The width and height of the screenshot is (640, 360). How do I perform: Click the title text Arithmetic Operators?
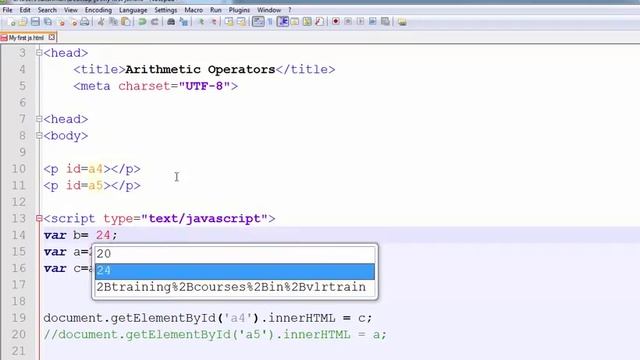click(x=200, y=69)
